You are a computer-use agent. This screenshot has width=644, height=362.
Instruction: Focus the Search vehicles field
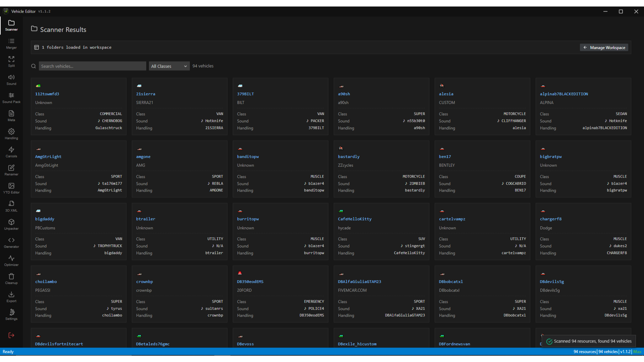point(93,66)
